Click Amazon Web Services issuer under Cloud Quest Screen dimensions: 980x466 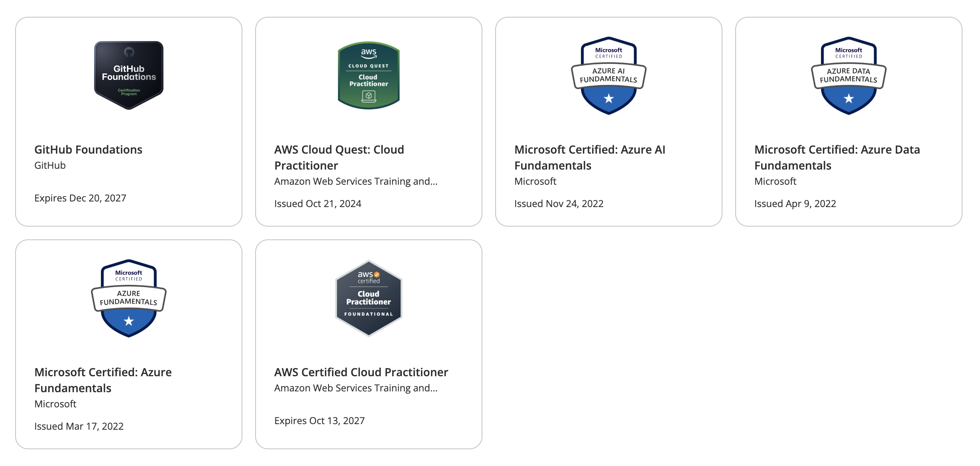coord(356,182)
